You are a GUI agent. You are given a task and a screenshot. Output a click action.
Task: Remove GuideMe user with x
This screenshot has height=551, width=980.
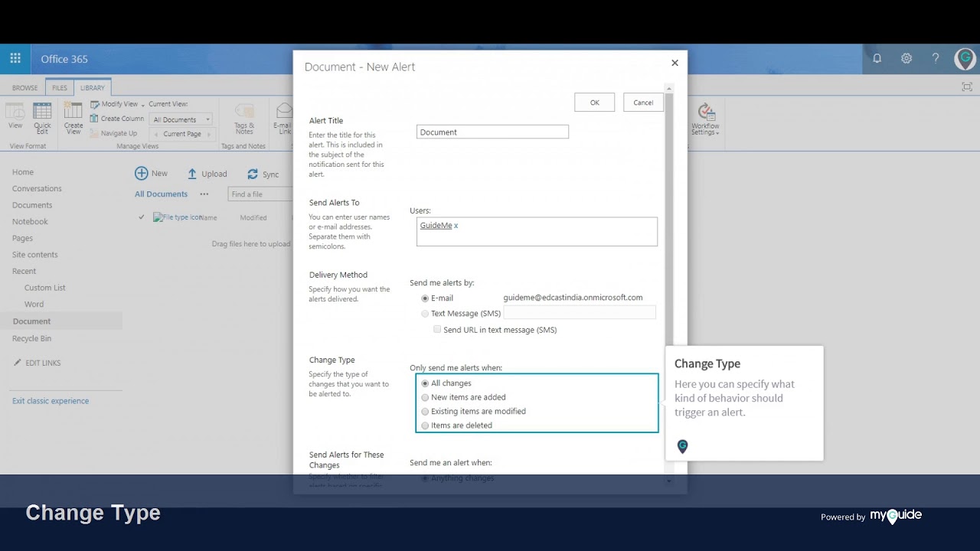[456, 226]
